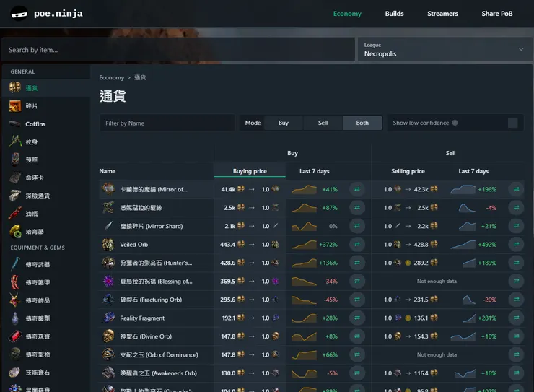Click the 154.3 Divine Orb selling price
The height and width of the screenshot is (392, 534).
tap(421, 336)
